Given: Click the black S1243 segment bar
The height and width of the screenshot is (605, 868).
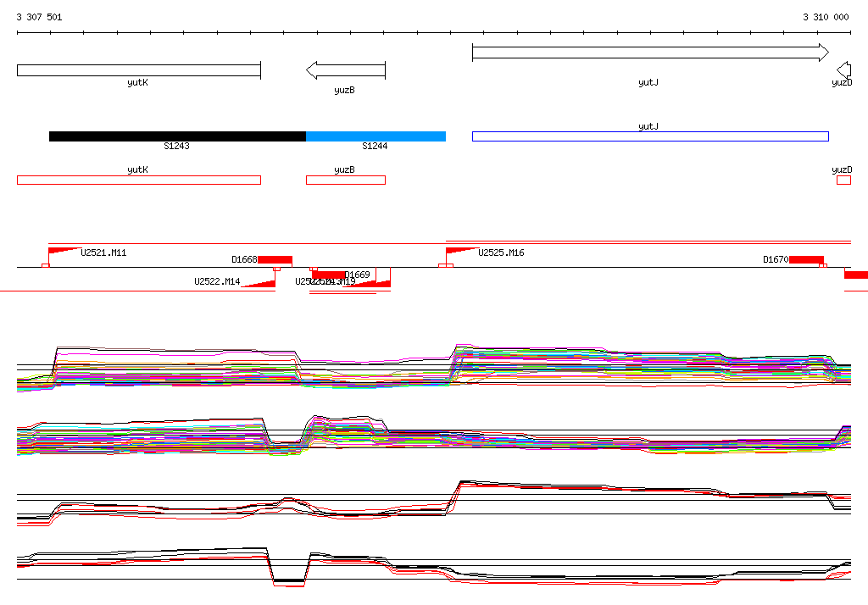Looking at the screenshot, I should point(178,136).
